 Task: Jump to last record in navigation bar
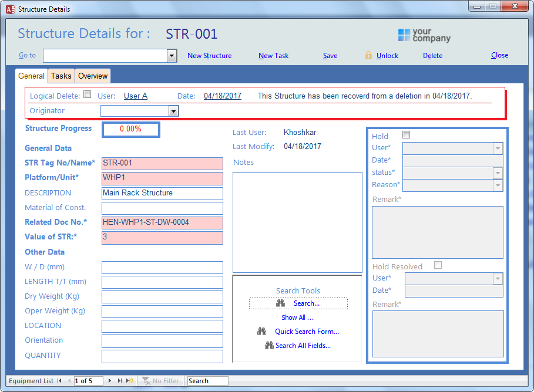point(119,381)
